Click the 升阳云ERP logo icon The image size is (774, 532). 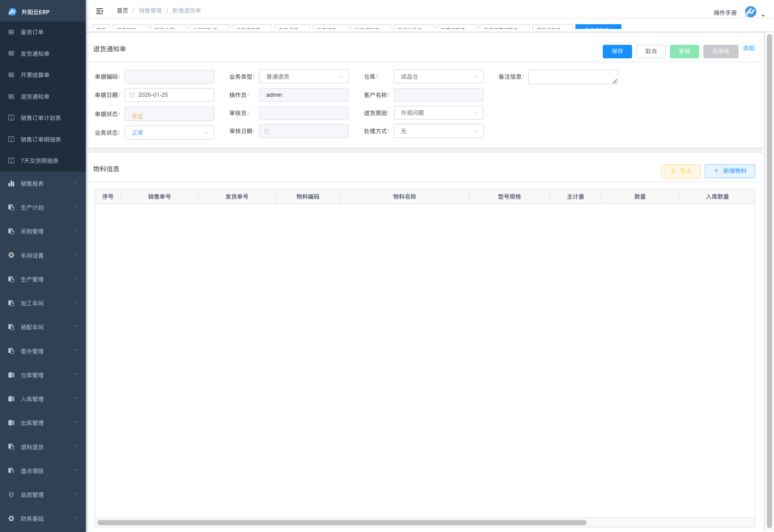click(12, 12)
